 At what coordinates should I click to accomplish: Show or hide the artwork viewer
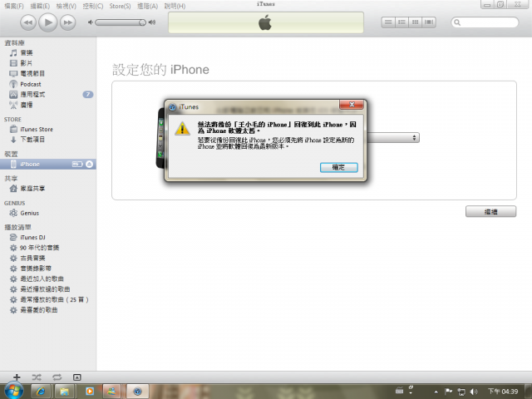click(77, 377)
